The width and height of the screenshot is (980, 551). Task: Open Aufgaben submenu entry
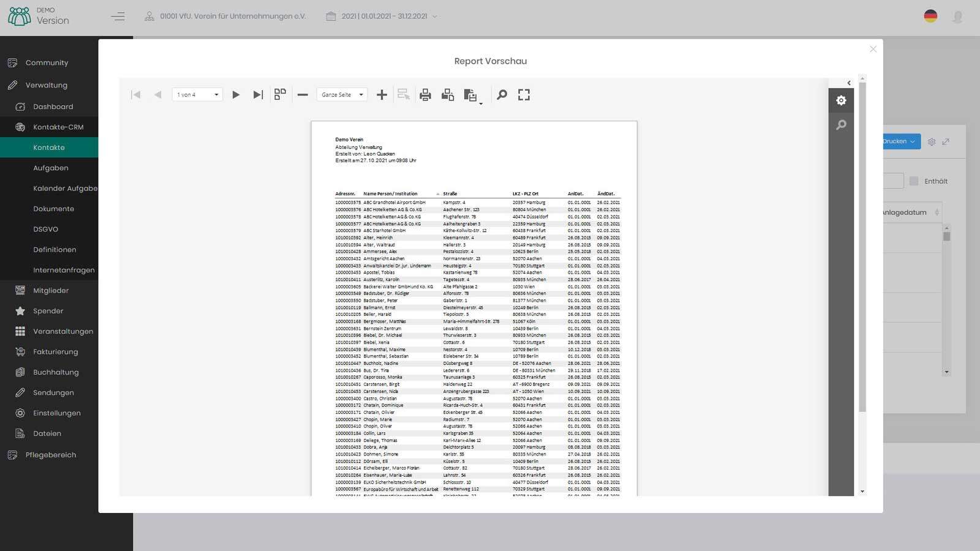point(51,168)
